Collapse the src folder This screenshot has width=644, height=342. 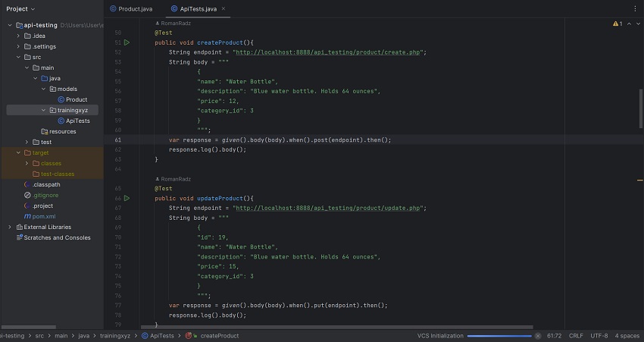(x=17, y=57)
